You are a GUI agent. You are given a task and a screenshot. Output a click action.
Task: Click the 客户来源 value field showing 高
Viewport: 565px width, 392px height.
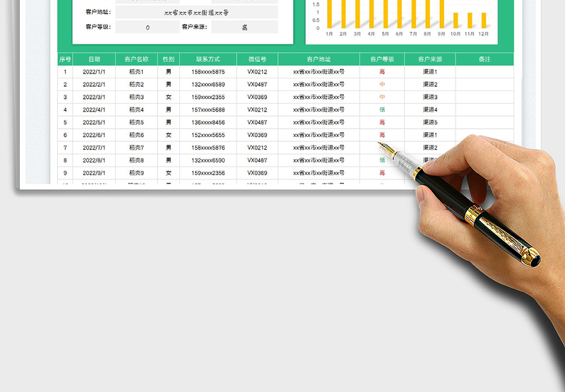pyautogui.click(x=244, y=28)
